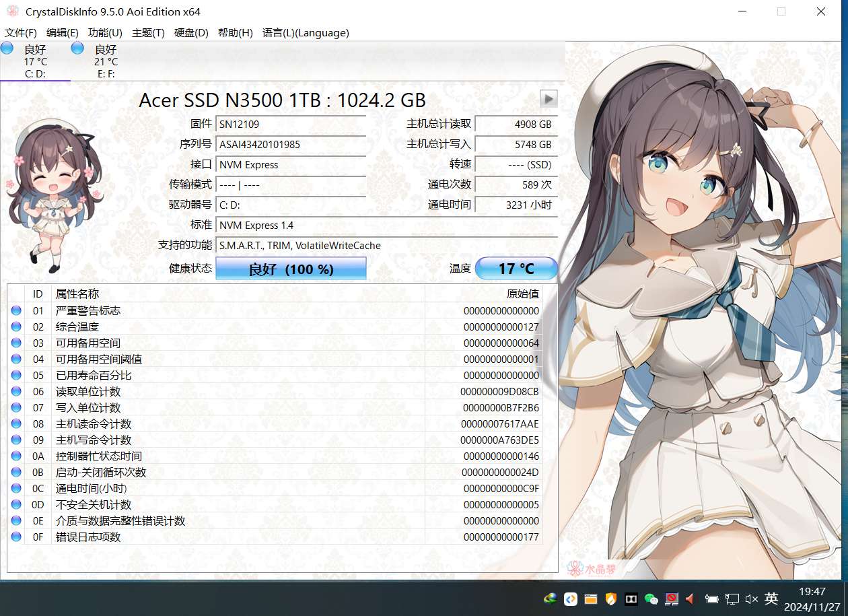
Task: Click supported features S.M.A.R.T., TRIM field
Action: click(x=386, y=245)
